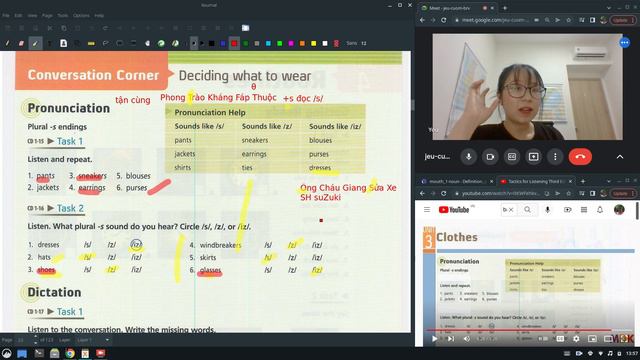640x360 pixels.
Task: Open the Layer dropdown in Xournal status bar
Action: pos(93,340)
